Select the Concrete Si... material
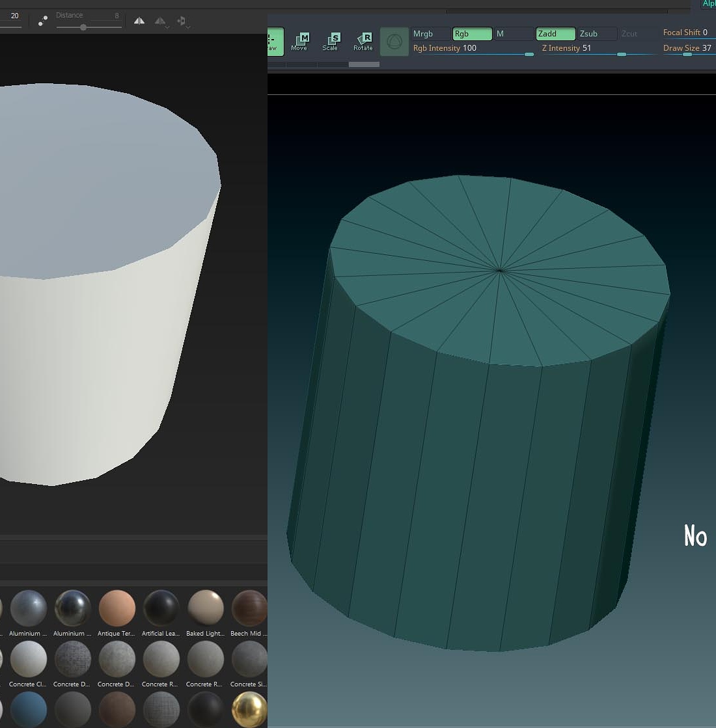 [x=249, y=659]
